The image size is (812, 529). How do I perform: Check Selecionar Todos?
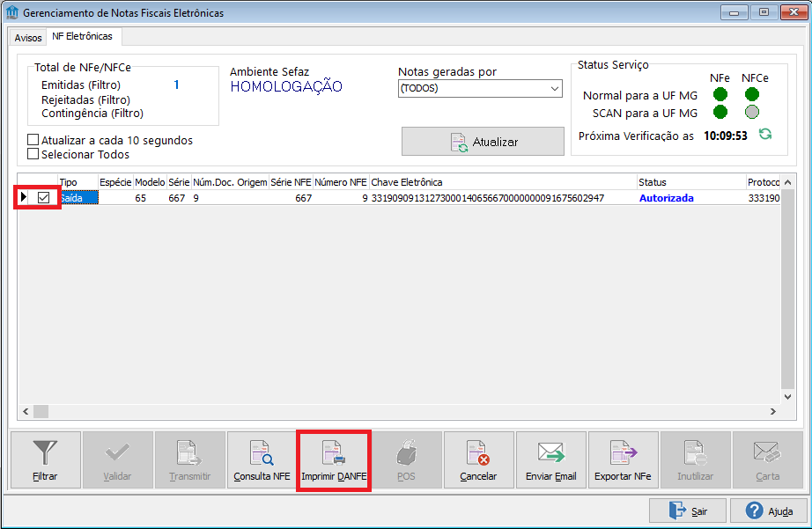tap(33, 154)
